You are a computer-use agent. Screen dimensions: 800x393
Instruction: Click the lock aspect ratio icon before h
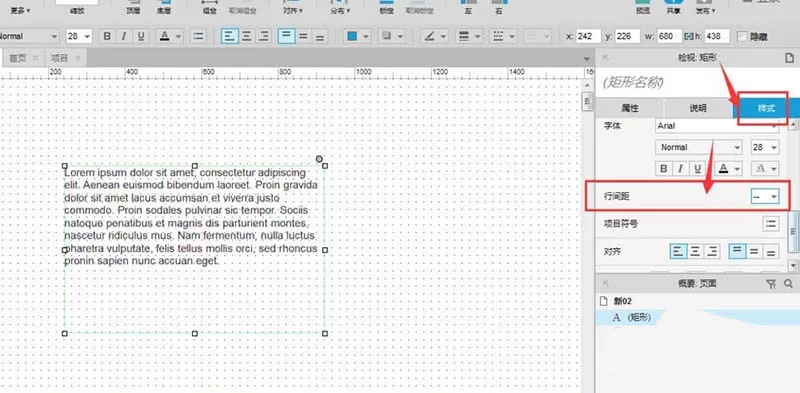pyautogui.click(x=689, y=37)
